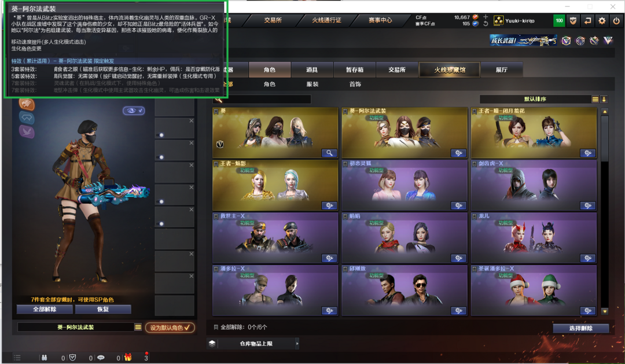
Task: Click the yellow list icon beside 默认排序
Action: 595,100
